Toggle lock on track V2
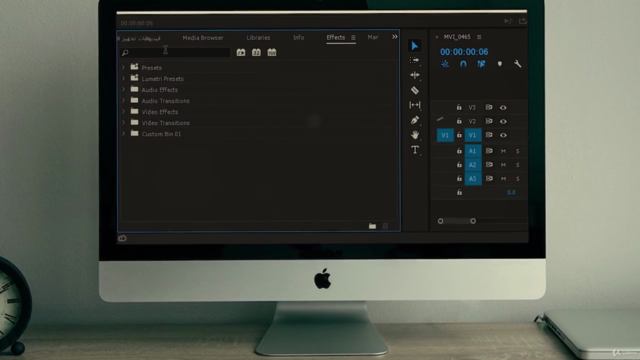Image resolution: width=640 pixels, height=360 pixels. click(459, 121)
